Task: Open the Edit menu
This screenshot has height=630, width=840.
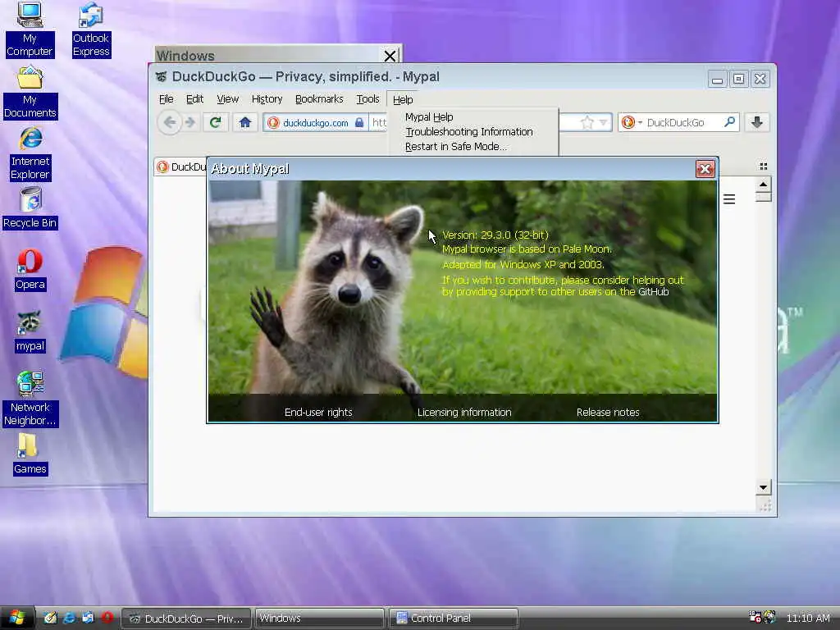Action: click(x=194, y=99)
